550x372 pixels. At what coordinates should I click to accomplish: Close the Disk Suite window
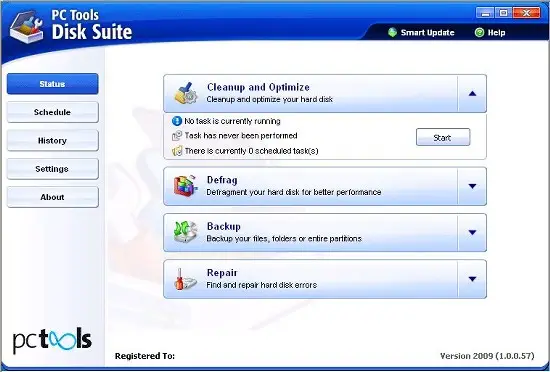point(526,13)
